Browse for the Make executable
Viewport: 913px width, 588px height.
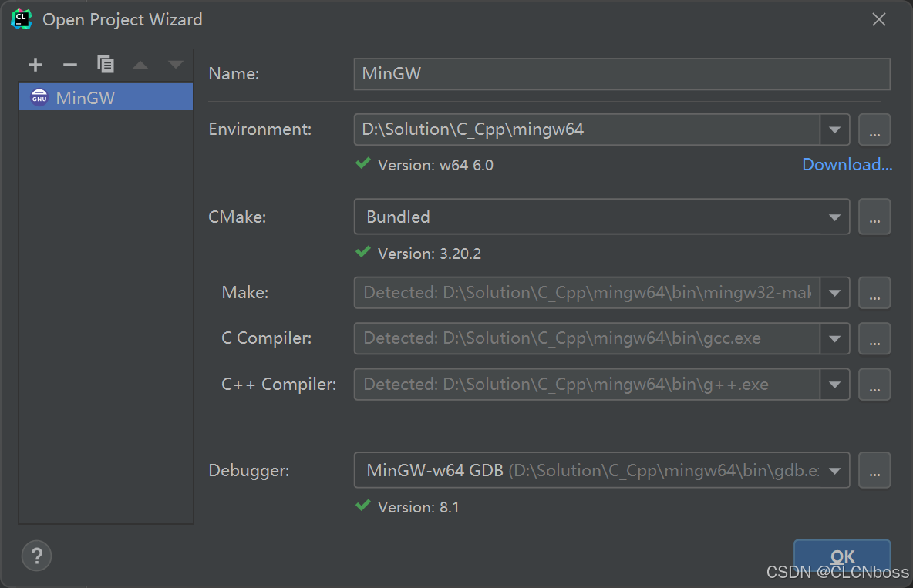coord(874,293)
